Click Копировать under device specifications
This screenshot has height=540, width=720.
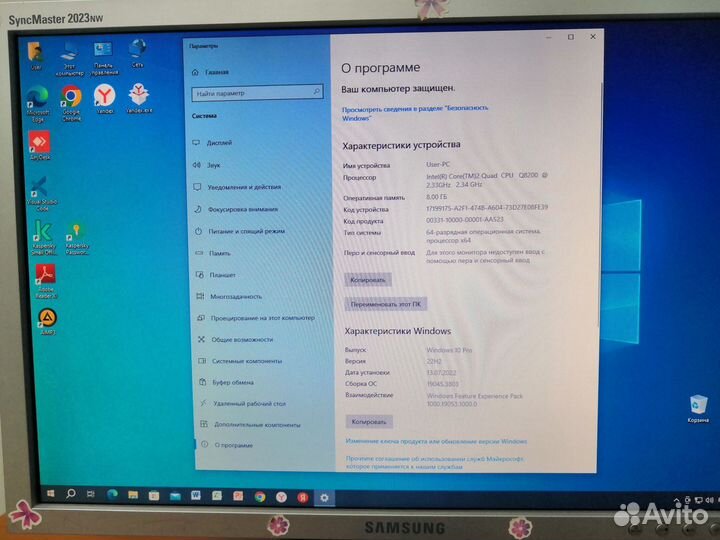coord(368,280)
